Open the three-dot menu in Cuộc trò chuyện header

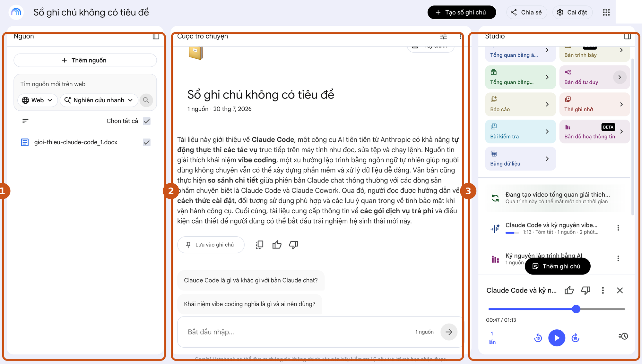(460, 37)
